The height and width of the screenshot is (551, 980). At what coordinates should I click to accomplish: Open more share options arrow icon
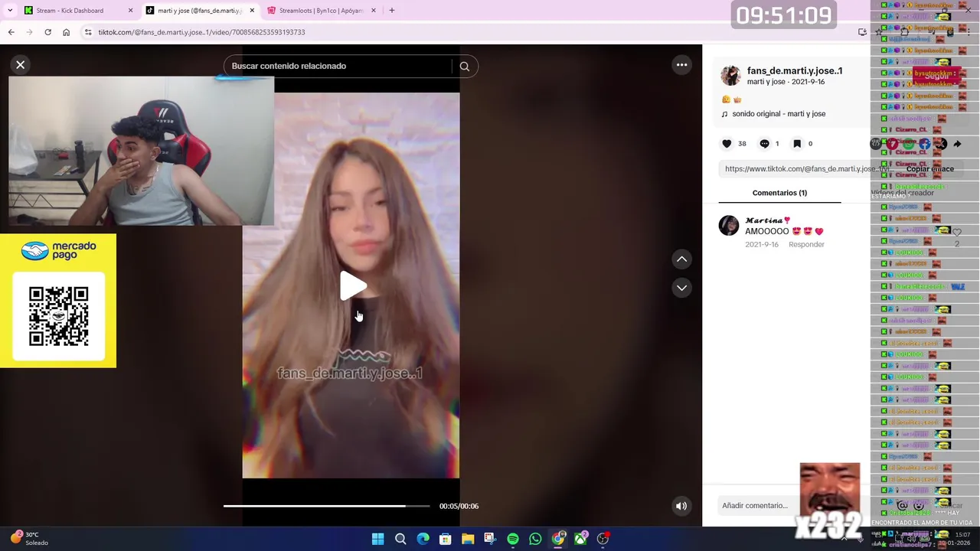[x=957, y=144]
